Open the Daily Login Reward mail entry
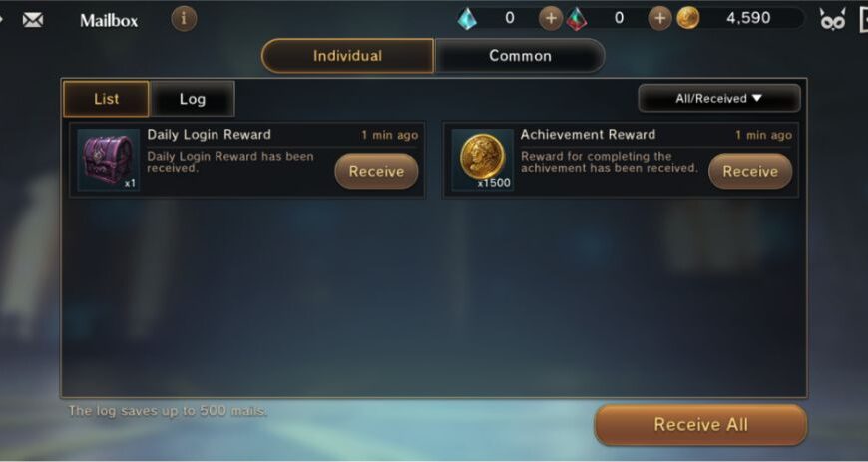This screenshot has width=868, height=462. pyautogui.click(x=246, y=160)
